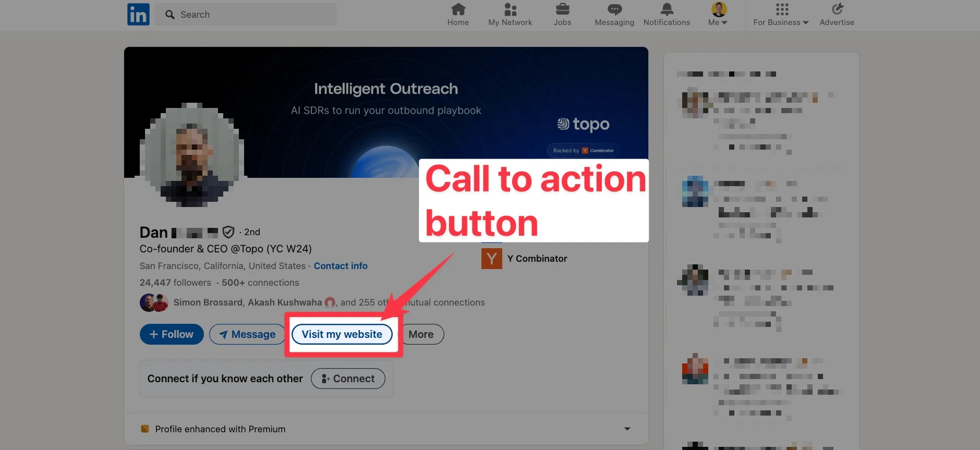
Task: Open Notifications bell
Action: click(x=667, y=15)
